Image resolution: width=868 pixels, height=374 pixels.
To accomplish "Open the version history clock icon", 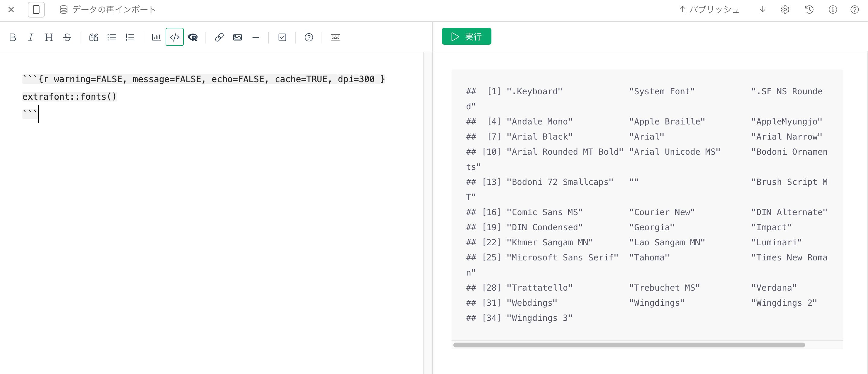I will [809, 9].
